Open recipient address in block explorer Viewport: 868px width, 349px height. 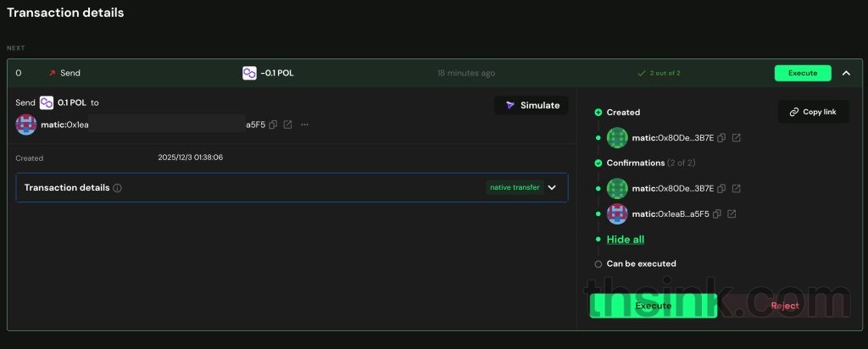288,125
